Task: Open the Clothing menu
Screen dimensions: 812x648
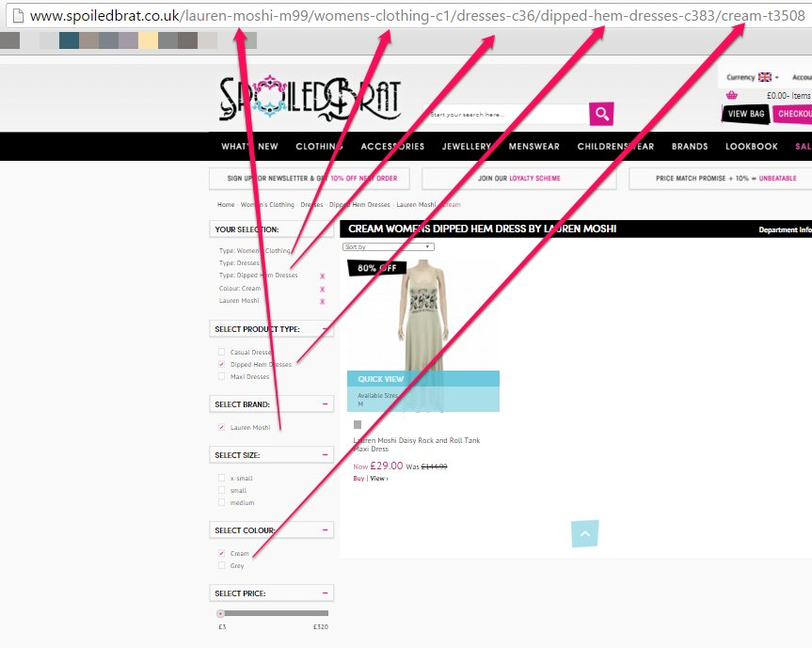Action: coord(320,147)
